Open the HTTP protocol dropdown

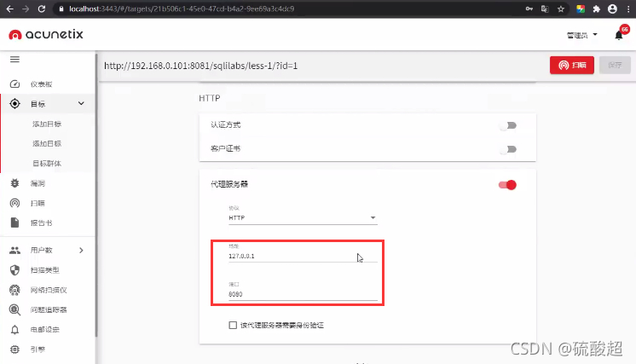click(303, 217)
